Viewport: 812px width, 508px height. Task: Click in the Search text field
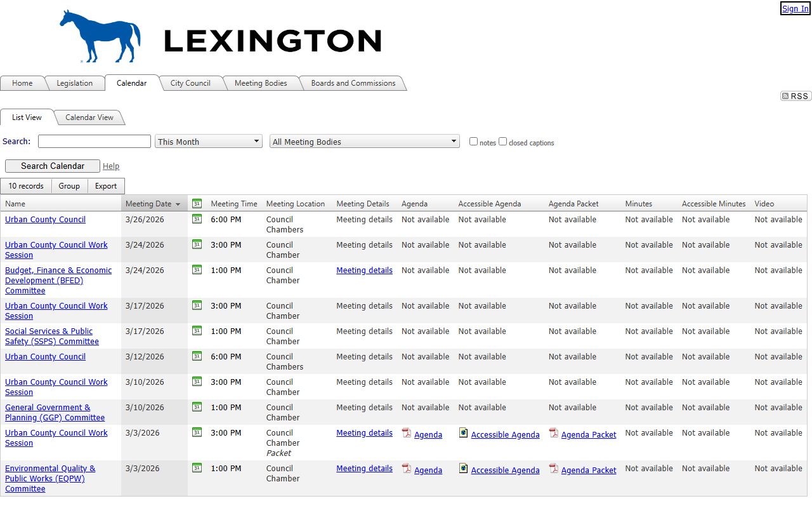pyautogui.click(x=95, y=142)
